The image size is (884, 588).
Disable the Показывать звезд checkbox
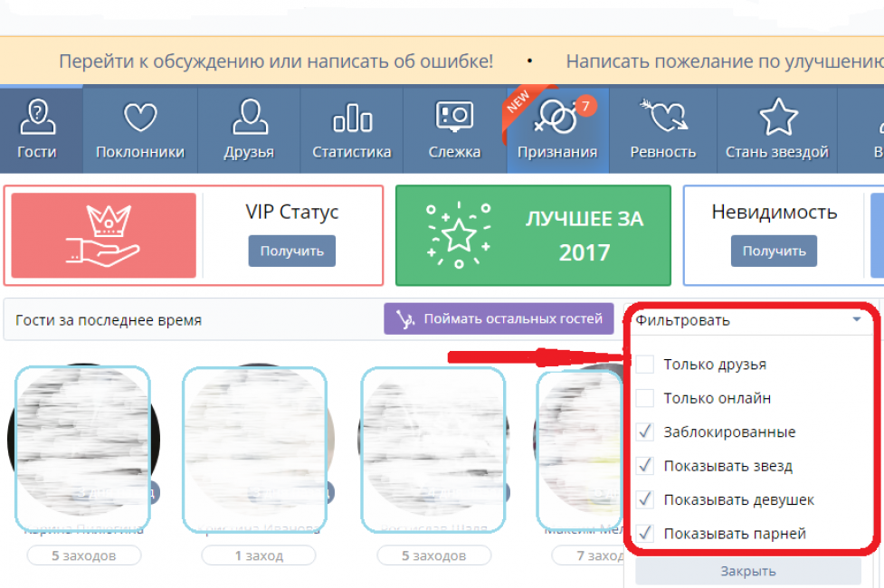645,467
